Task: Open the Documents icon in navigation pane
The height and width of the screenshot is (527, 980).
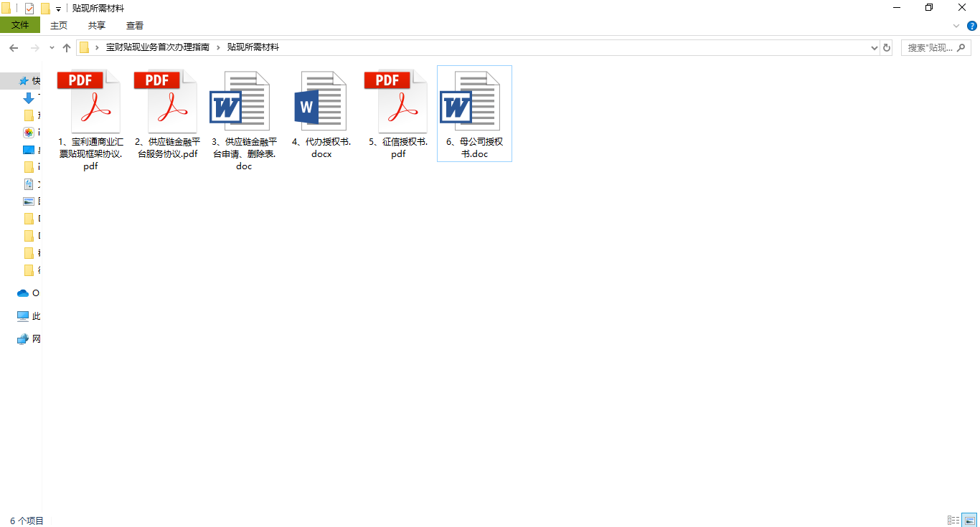Action: (29, 184)
